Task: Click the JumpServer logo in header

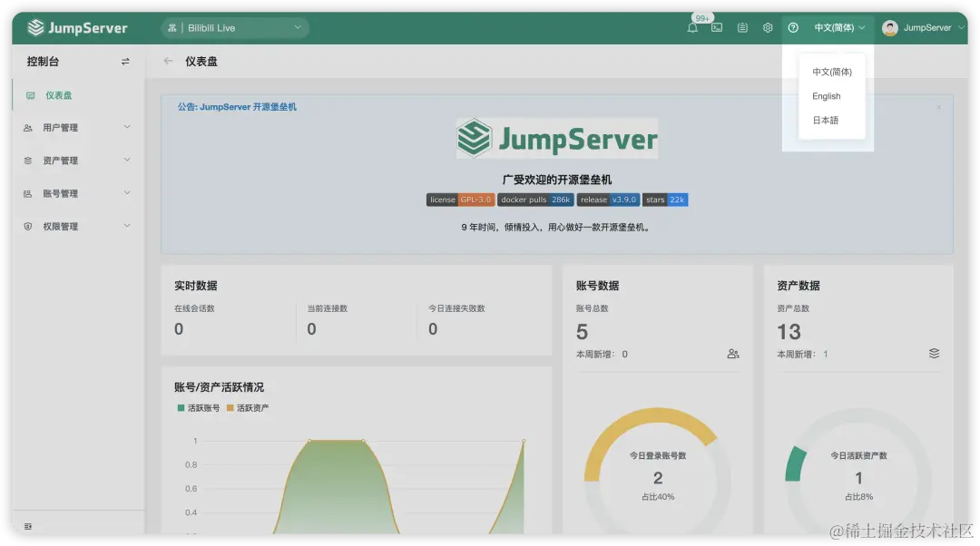Action: (x=77, y=27)
